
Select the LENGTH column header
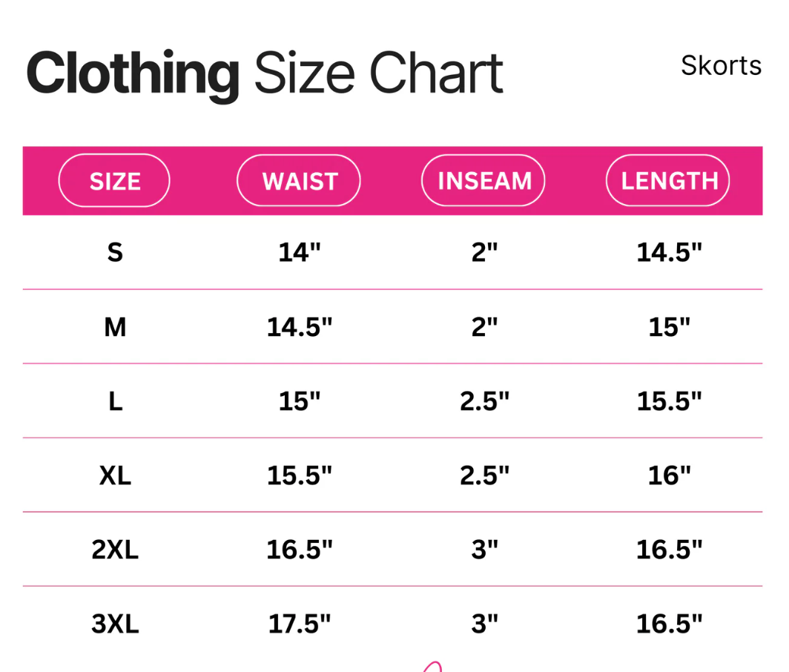pos(668,180)
